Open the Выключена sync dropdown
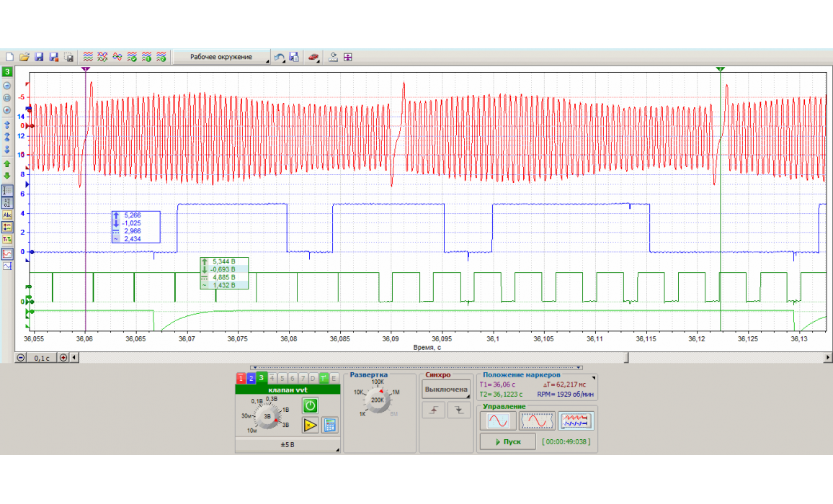 pos(445,390)
